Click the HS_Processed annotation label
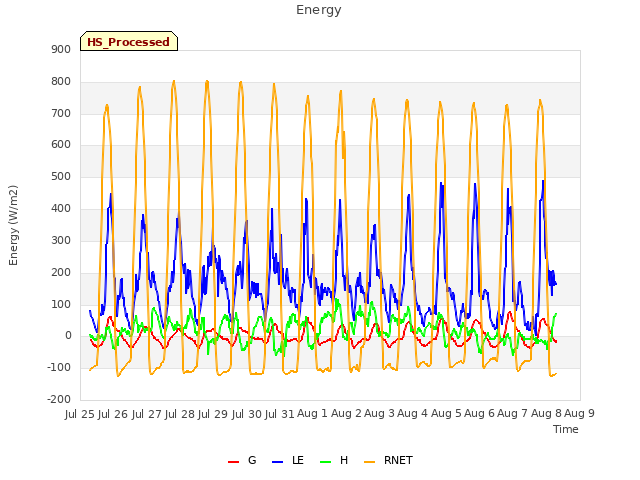640x480 pixels. [x=129, y=41]
